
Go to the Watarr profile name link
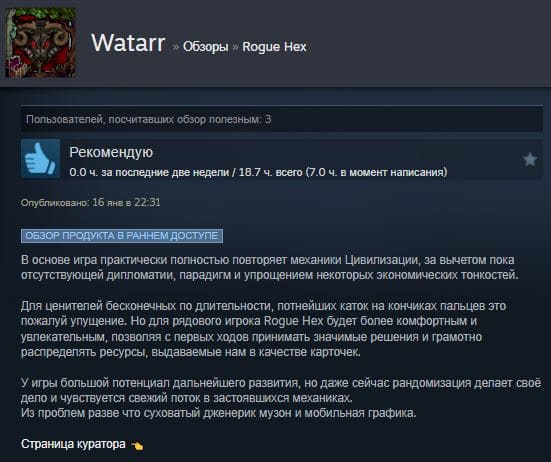tap(128, 43)
